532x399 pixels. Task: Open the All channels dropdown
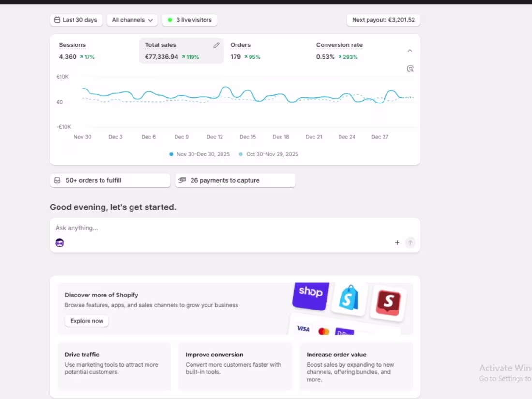tap(133, 20)
